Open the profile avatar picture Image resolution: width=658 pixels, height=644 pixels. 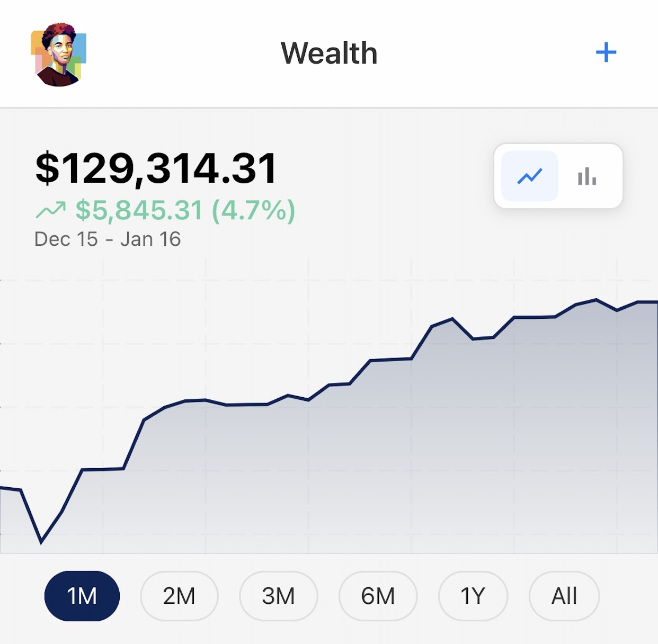[58, 55]
